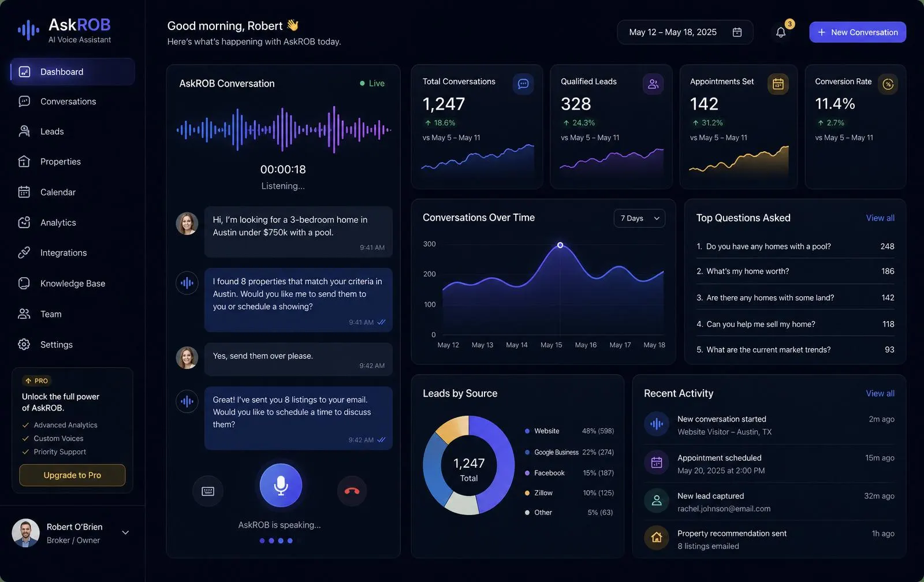
Task: Click question 'Do you have any homes with a pool?'
Action: tap(768, 247)
